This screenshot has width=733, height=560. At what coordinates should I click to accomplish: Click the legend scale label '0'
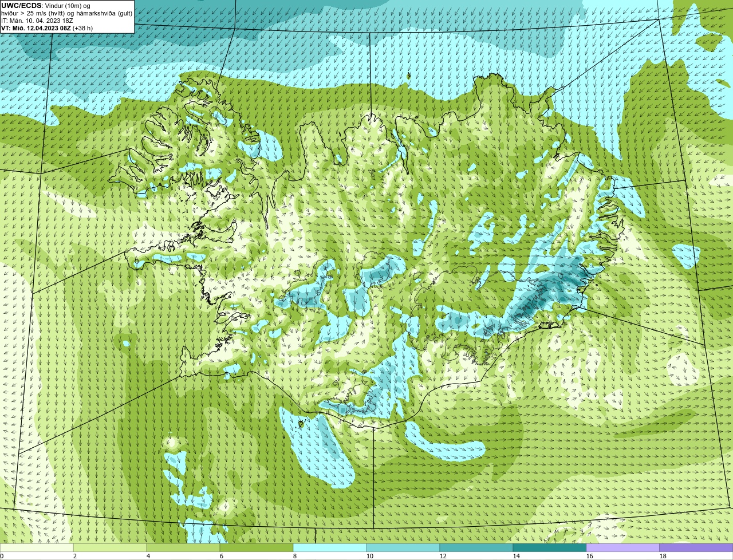coord(2,556)
